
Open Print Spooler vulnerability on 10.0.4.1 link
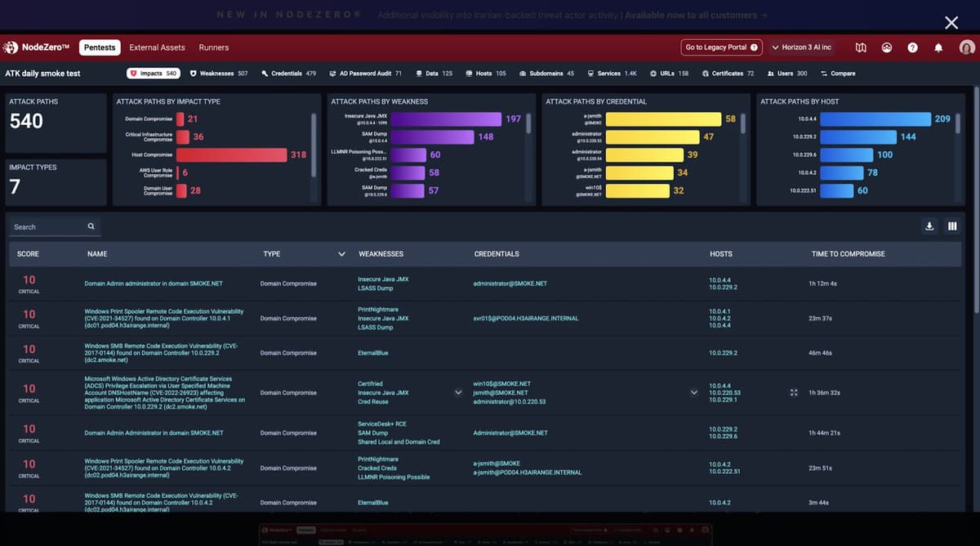(x=164, y=318)
